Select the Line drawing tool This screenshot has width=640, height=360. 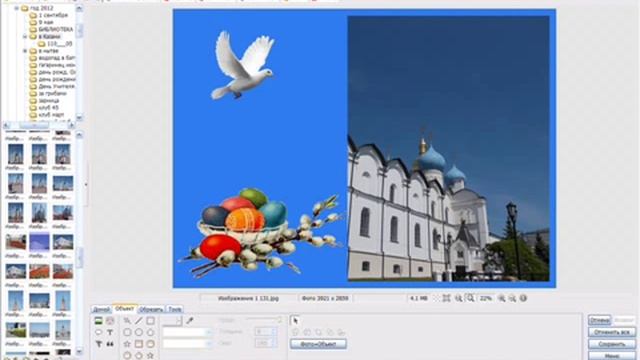tap(139, 321)
